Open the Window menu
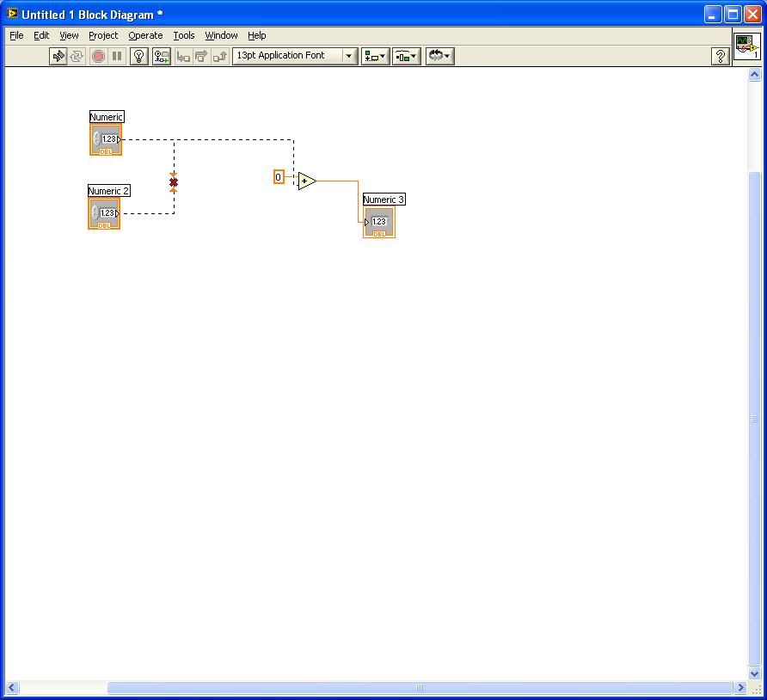This screenshot has height=700, width=767. click(x=221, y=35)
